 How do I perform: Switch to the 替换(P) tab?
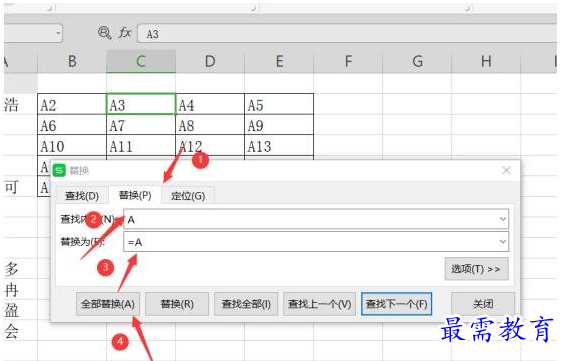click(135, 195)
